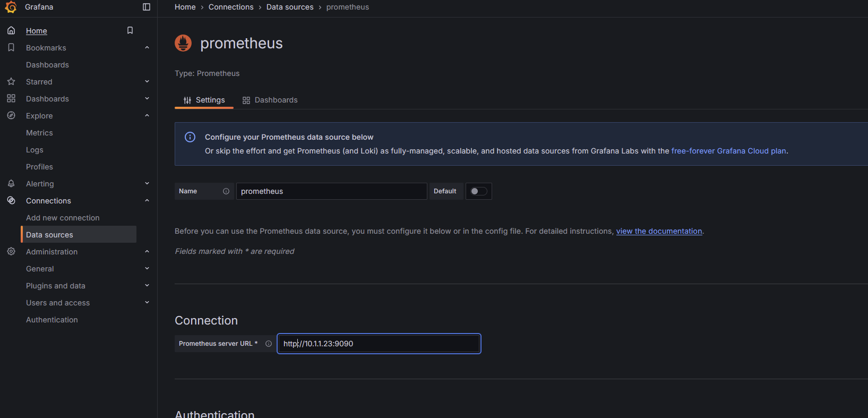Click the data source Name input field
Screen dimensions: 868x418
[x=331, y=191]
